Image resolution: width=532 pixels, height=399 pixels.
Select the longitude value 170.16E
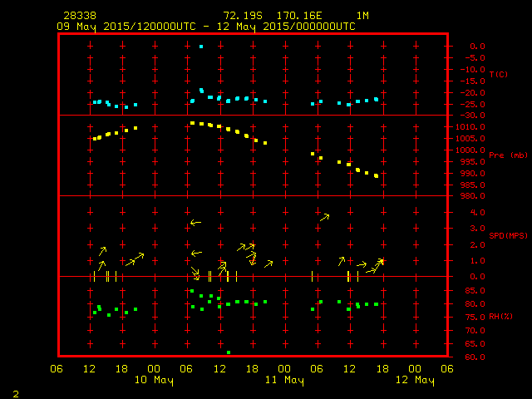308,16
